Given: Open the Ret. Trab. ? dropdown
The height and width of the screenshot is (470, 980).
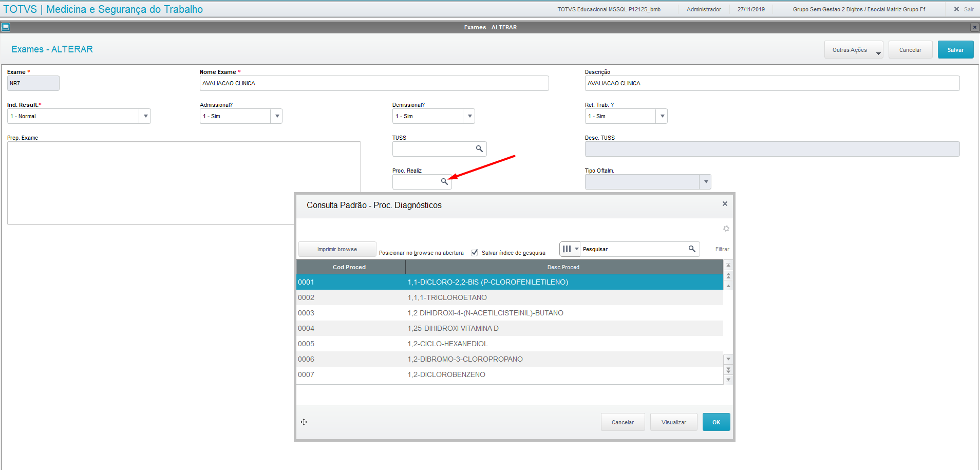Looking at the screenshot, I should click(662, 116).
